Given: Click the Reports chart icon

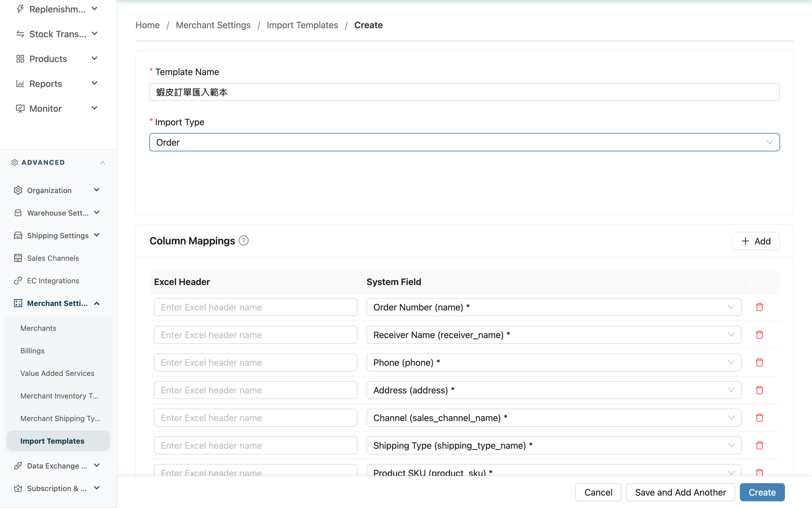Looking at the screenshot, I should point(20,84).
